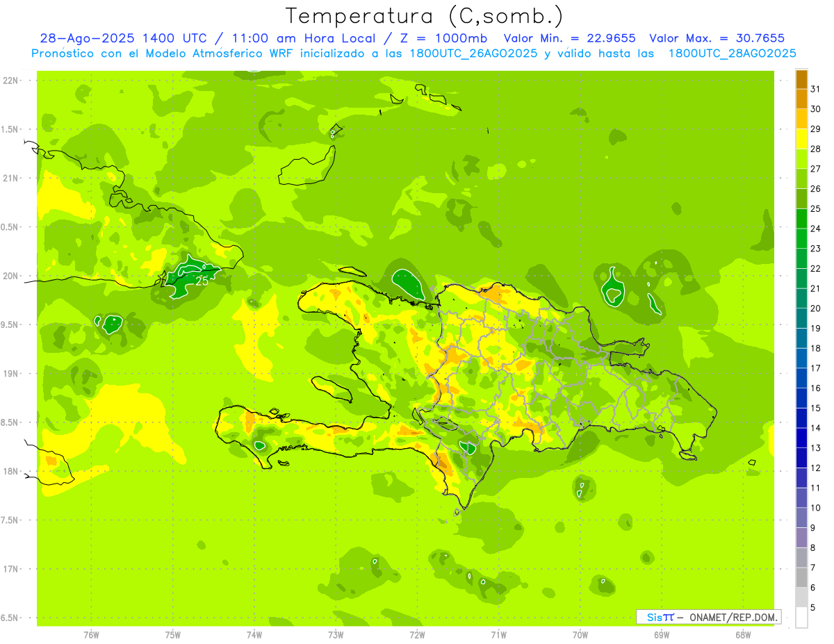Click the legend value '8'
The height and width of the screenshot is (644, 834).
pyautogui.click(x=813, y=548)
